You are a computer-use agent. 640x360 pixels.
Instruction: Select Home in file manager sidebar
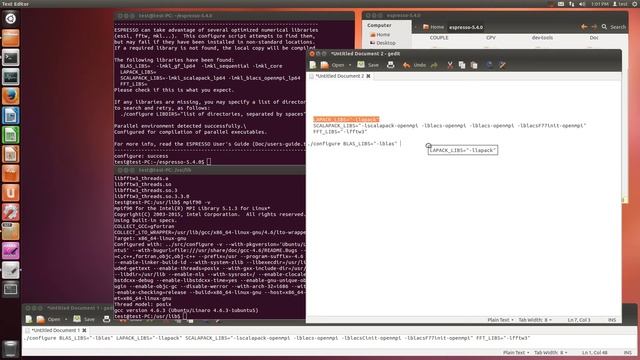pyautogui.click(x=380, y=35)
